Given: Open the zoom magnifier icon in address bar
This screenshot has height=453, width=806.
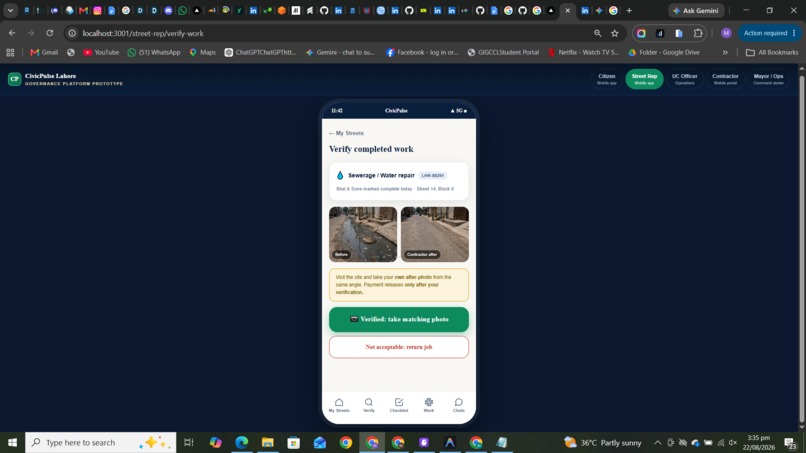Looking at the screenshot, I should point(597,33).
